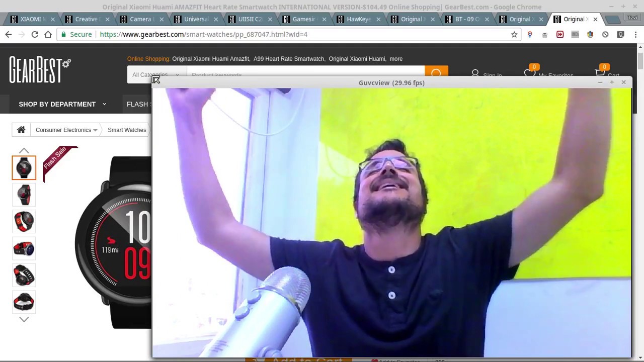Viewport: 644px width, 362px height.
Task: Click the Flash Sale navigation item
Action: coord(139,104)
